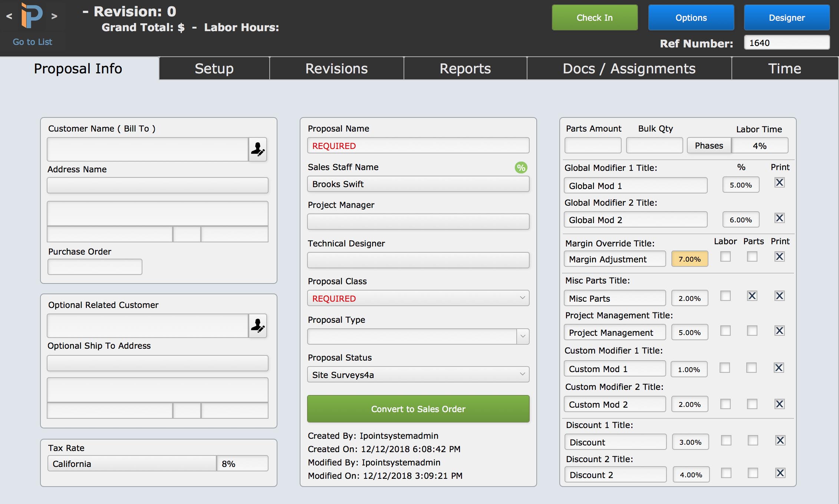Click the Proposal Name input field
The width and height of the screenshot is (839, 504).
click(x=418, y=146)
